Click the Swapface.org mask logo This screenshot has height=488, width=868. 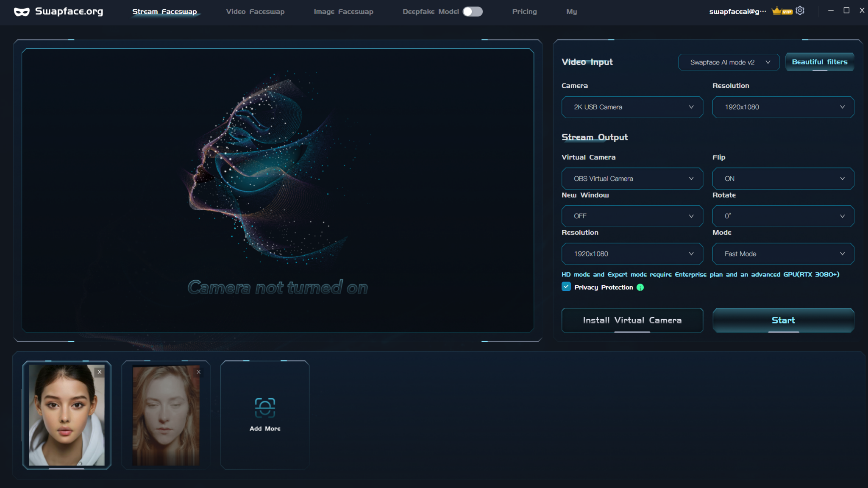click(22, 11)
